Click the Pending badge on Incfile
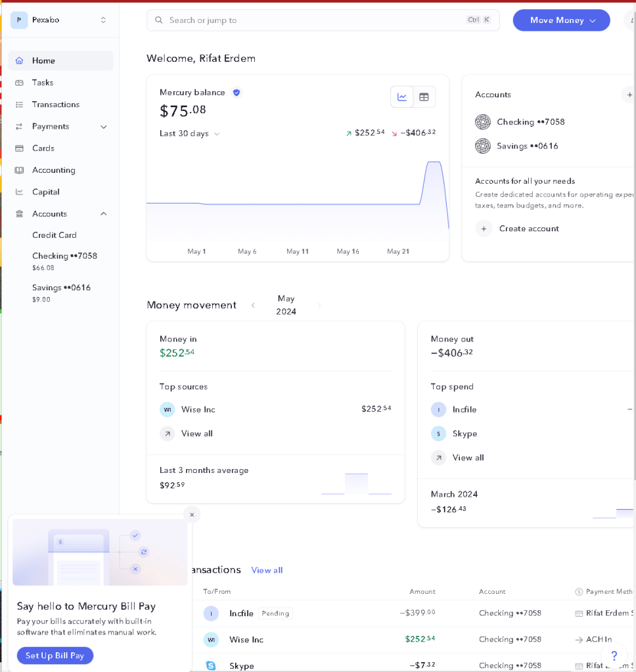Viewport: 636px width, 672px height. [x=275, y=614]
